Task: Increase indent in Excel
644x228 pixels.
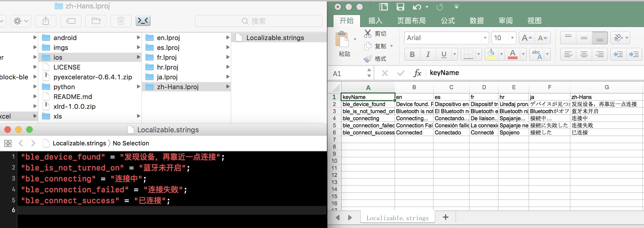Action: (x=634, y=54)
